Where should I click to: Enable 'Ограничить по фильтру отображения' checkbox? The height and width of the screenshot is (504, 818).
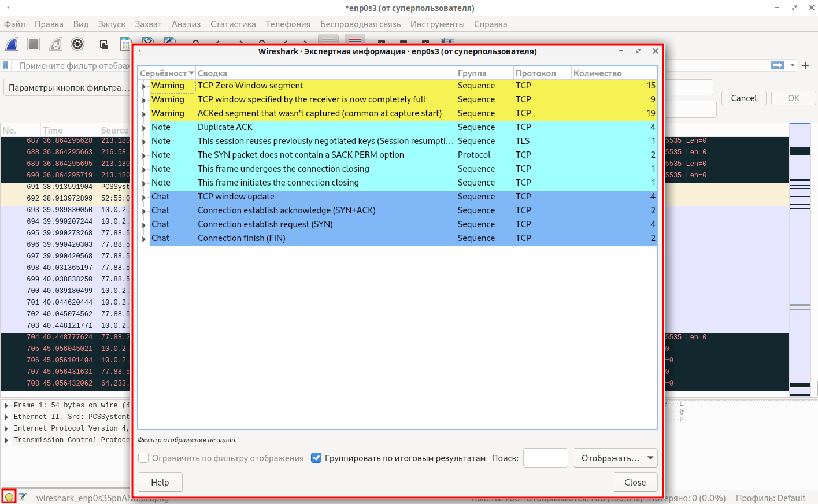tap(144, 458)
